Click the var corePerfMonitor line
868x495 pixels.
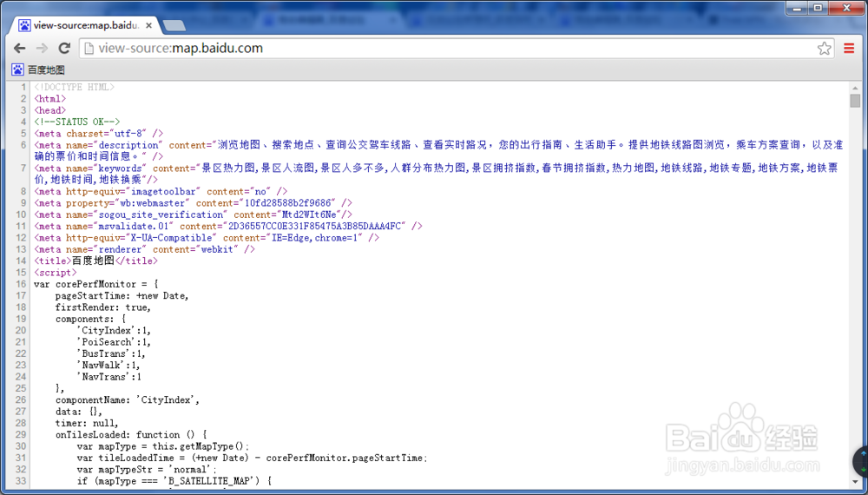tap(96, 284)
